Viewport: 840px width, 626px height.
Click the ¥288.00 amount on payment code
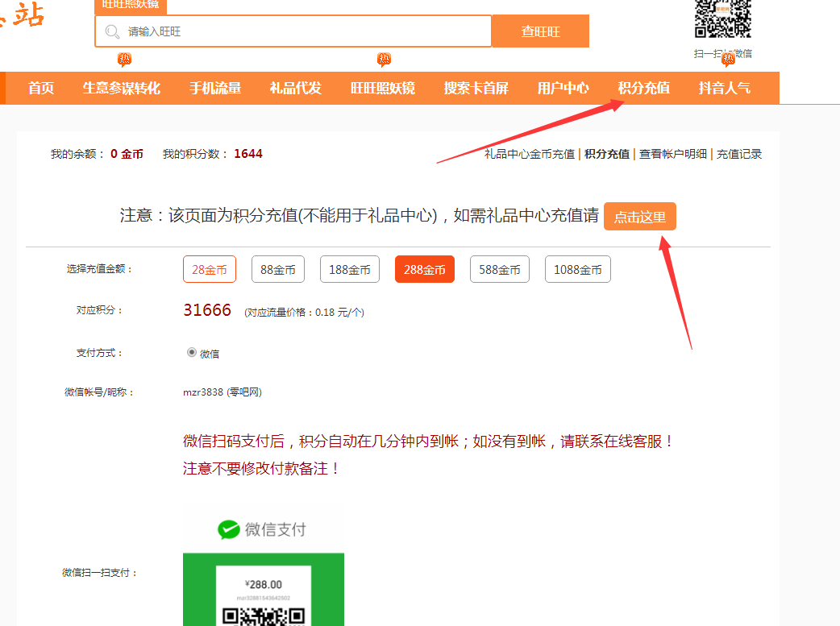pos(263,584)
